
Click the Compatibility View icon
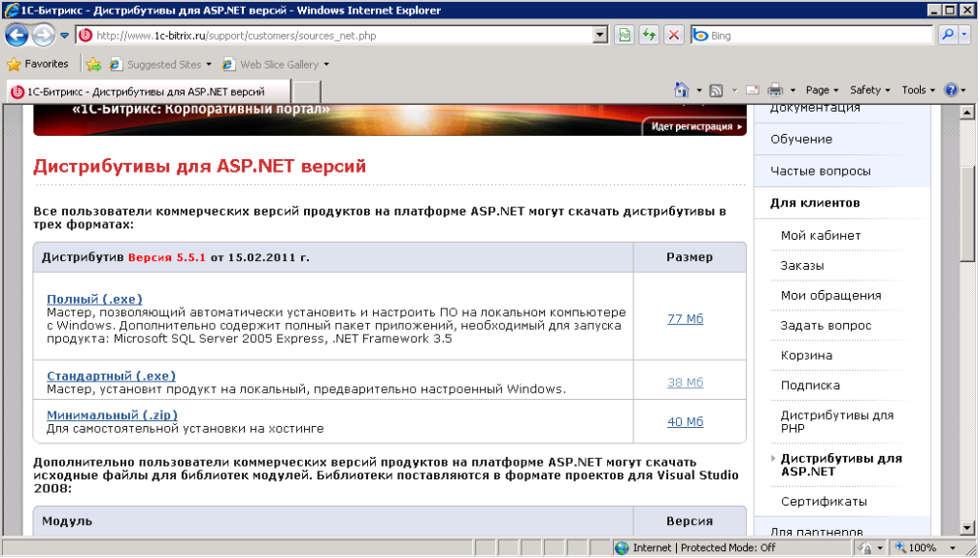click(x=625, y=35)
